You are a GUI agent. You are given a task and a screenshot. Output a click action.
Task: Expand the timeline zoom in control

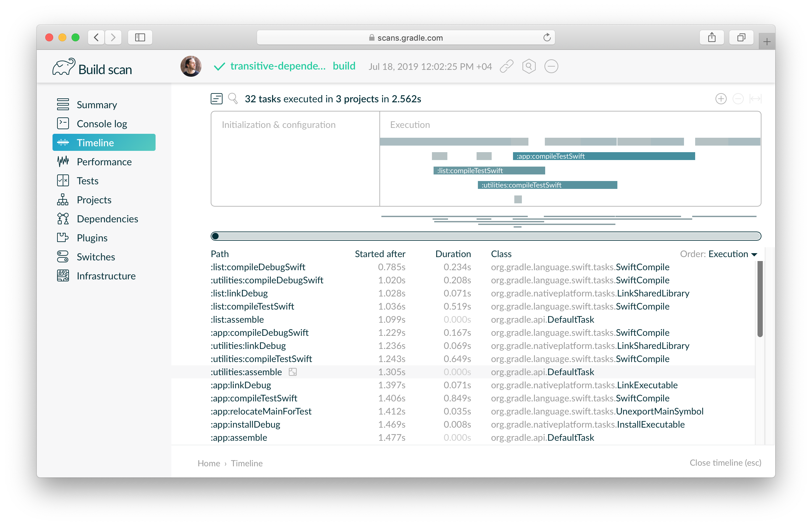pos(721,99)
